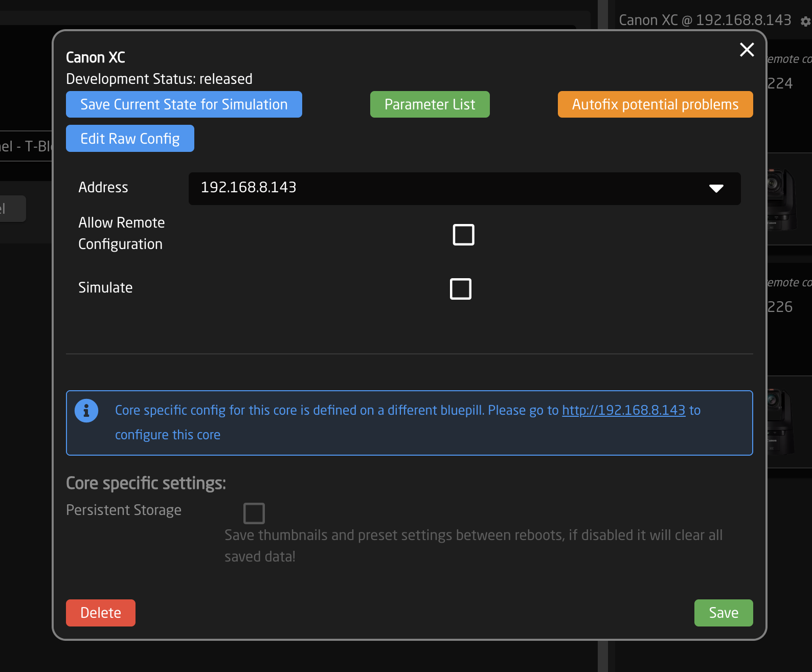The width and height of the screenshot is (812, 672).
Task: Select the lower camera thumbnail behind dialog
Action: coord(782,422)
